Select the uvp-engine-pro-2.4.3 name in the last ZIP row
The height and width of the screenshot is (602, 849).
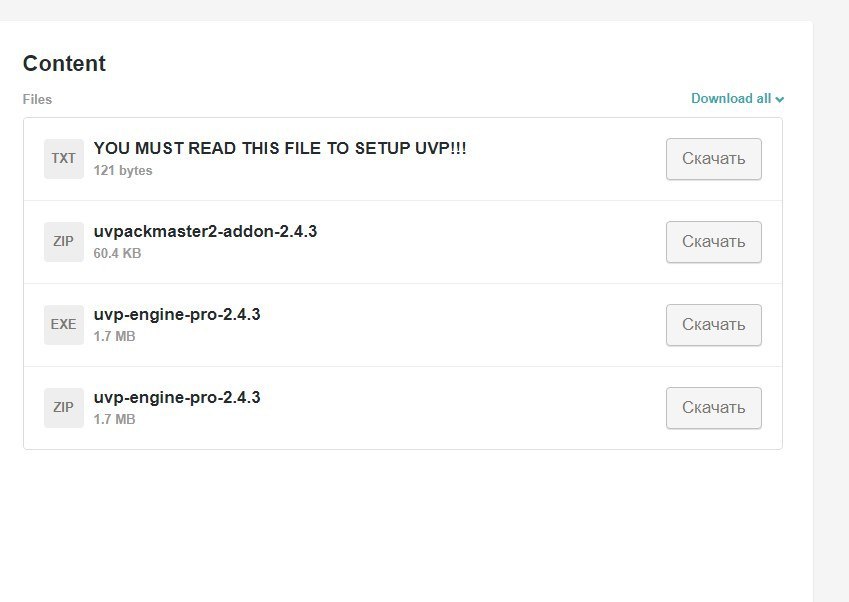pyautogui.click(x=177, y=398)
